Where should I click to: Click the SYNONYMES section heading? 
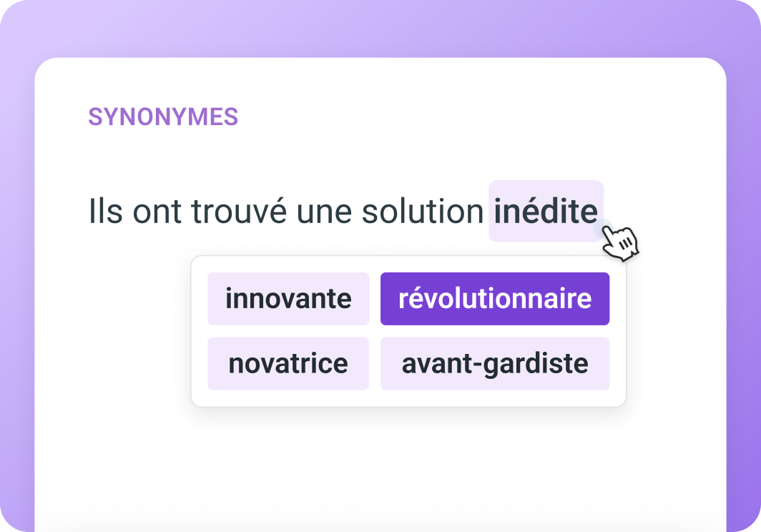(164, 115)
